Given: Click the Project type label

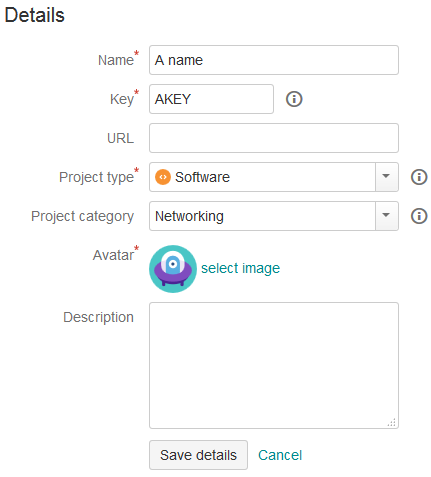Looking at the screenshot, I should point(96,177).
